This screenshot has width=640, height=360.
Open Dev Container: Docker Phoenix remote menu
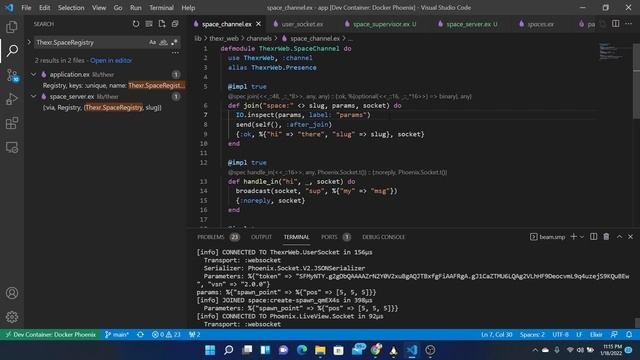(50, 335)
